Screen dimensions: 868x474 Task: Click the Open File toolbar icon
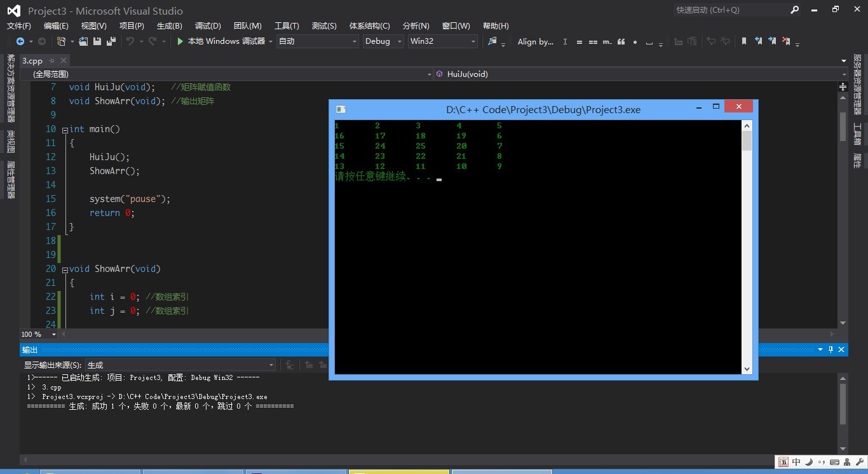pyautogui.click(x=83, y=41)
